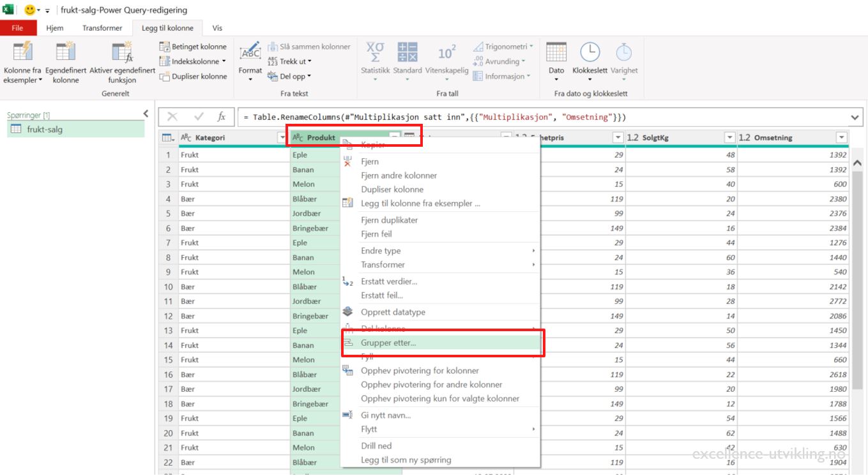
Task: Open SolgtKg column filter dropdown
Action: click(730, 138)
